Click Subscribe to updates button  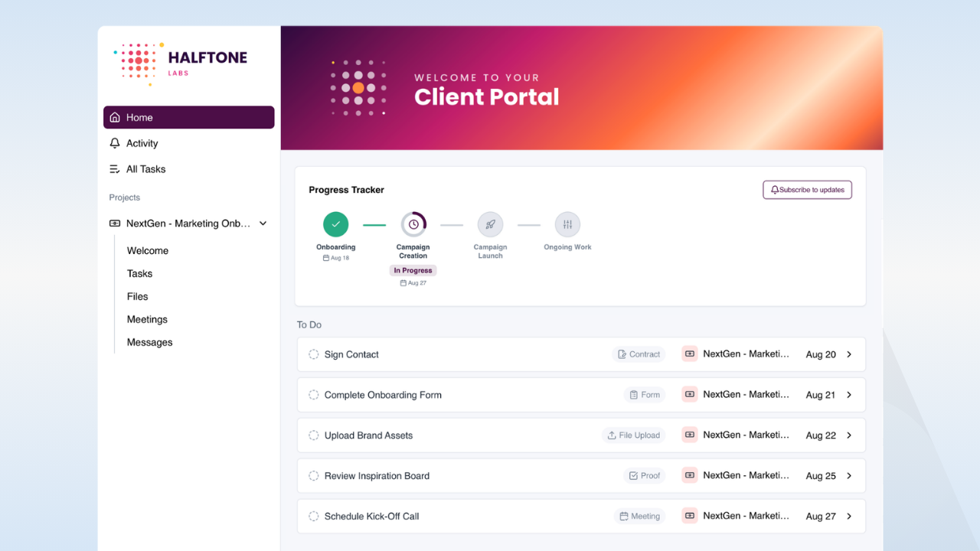coord(807,190)
